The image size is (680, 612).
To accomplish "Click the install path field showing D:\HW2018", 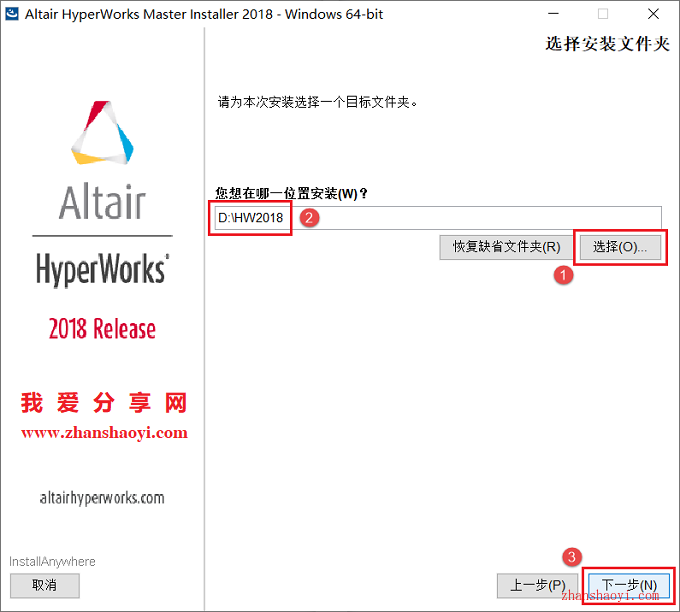I will [x=438, y=218].
